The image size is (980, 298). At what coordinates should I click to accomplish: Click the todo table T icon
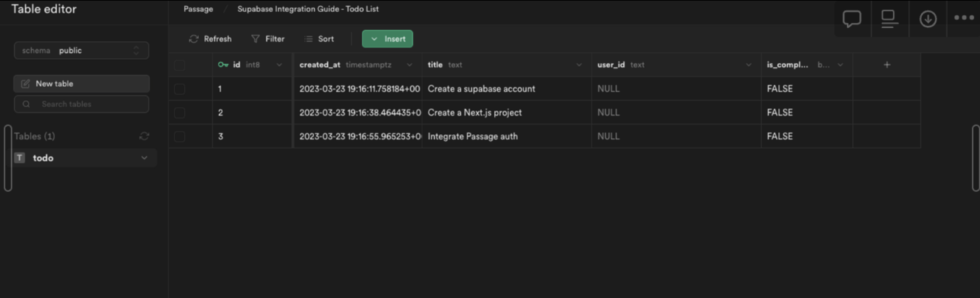[20, 158]
